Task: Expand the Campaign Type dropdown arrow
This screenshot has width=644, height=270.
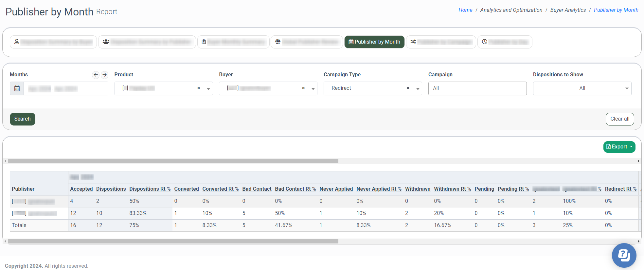Action: click(418, 89)
